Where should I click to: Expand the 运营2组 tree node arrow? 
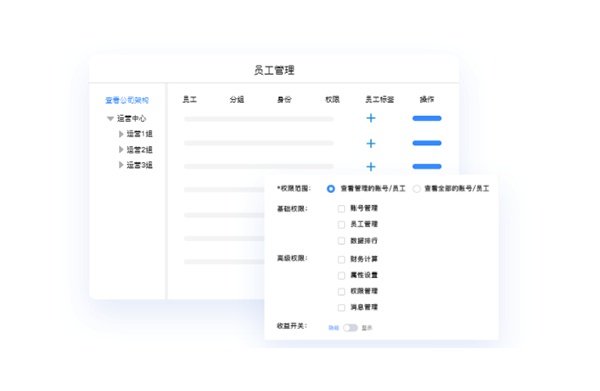pos(121,150)
